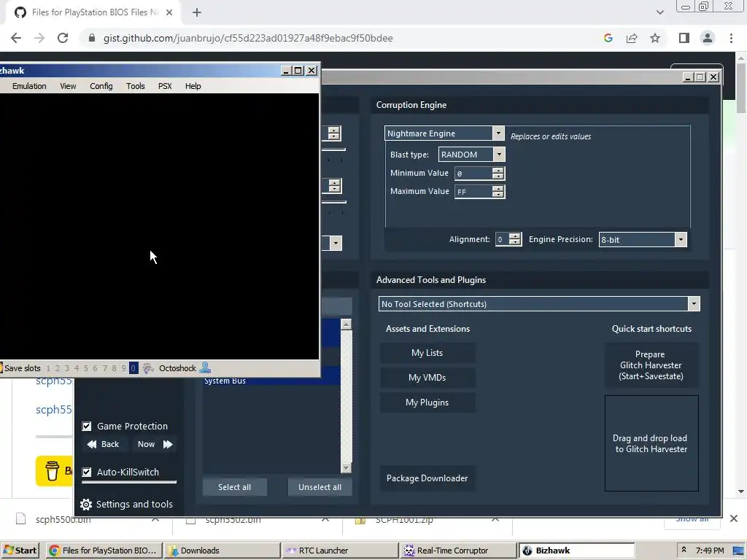747x560 pixels.
Task: Click the My Plugins button
Action: 427,402
